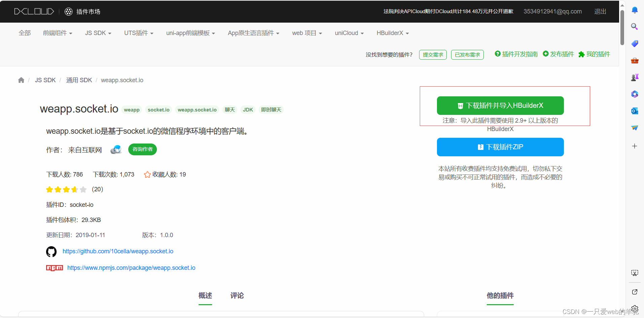Switch to the 评论 tab

click(237, 296)
